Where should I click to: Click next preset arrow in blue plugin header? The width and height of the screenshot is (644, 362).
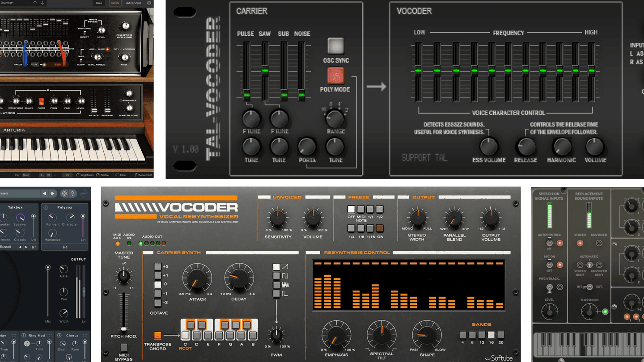pyautogui.click(x=53, y=194)
